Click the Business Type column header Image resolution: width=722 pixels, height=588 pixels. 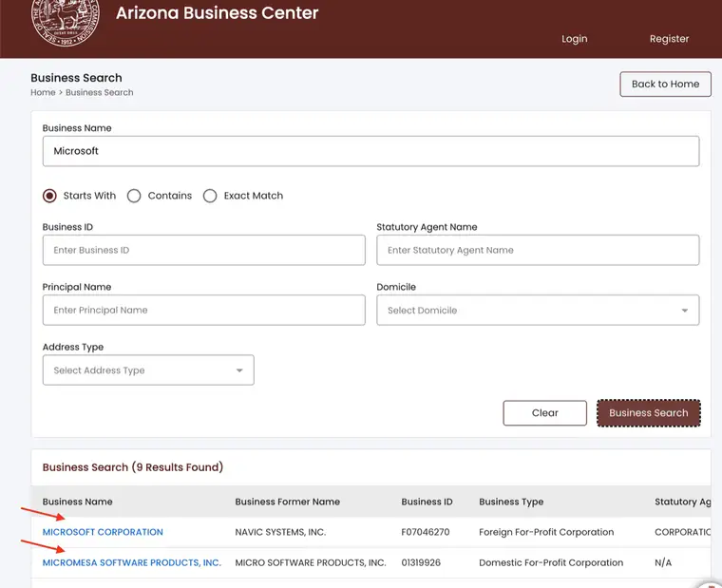511,502
